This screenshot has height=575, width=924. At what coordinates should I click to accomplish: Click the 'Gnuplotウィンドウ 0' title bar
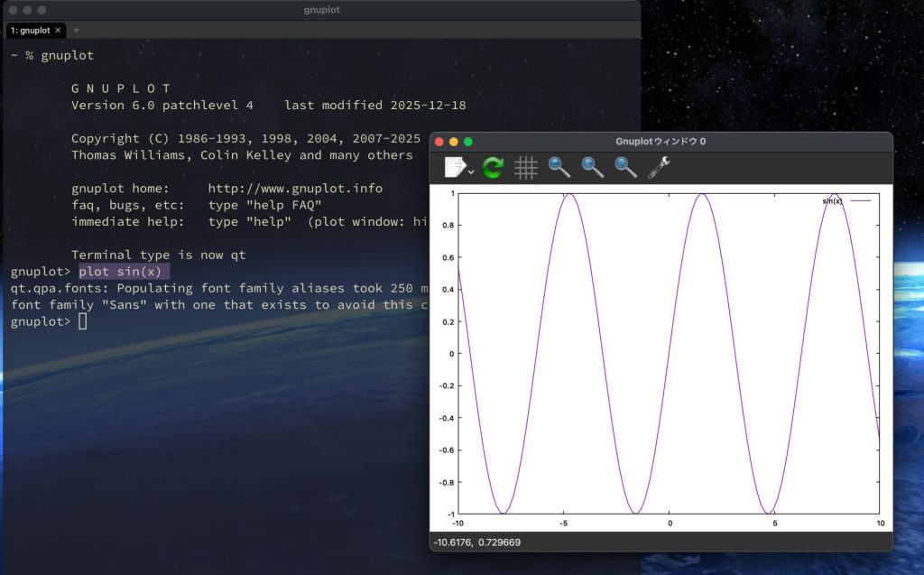[x=663, y=142]
